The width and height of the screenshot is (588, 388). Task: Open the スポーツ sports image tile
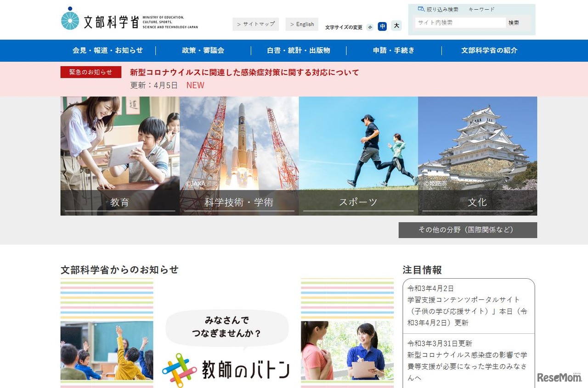coord(358,156)
